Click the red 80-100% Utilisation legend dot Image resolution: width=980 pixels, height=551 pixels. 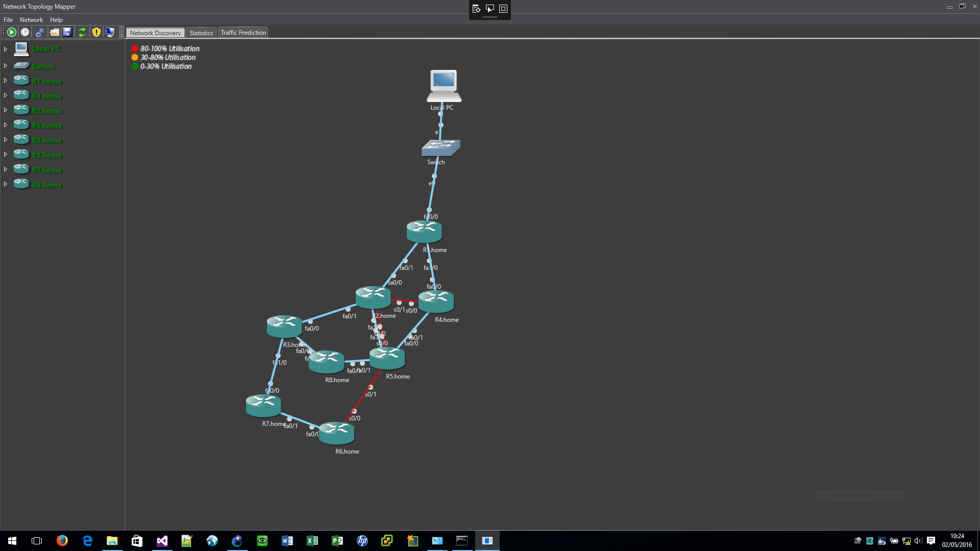135,48
